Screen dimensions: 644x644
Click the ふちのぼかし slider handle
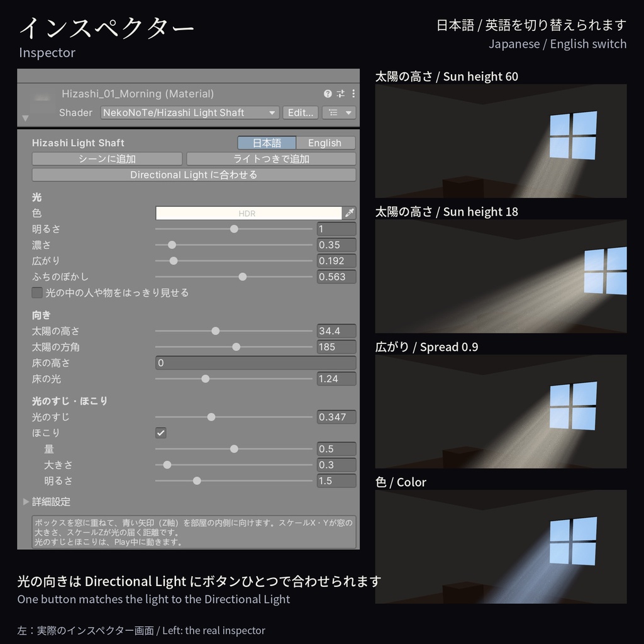[x=242, y=277]
